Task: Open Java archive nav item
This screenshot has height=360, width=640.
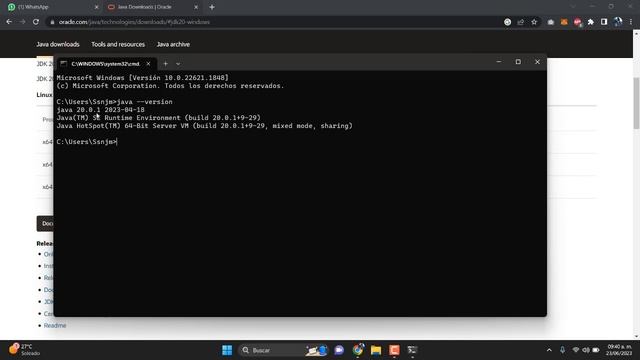Action: (173, 44)
